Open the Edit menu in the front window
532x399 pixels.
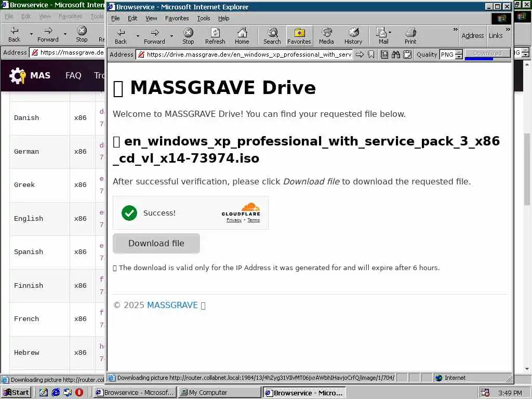pos(132,18)
